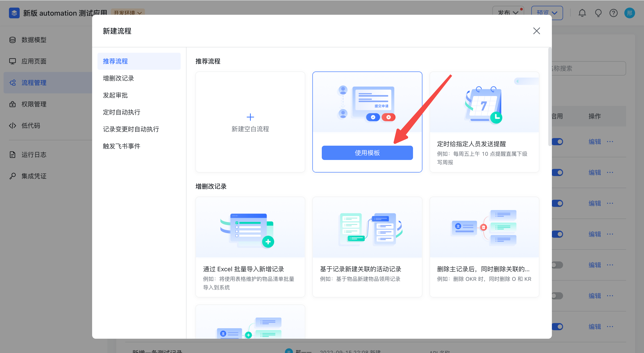The image size is (644, 353).
Task: Click the 低代码 code icon
Action: (x=13, y=126)
